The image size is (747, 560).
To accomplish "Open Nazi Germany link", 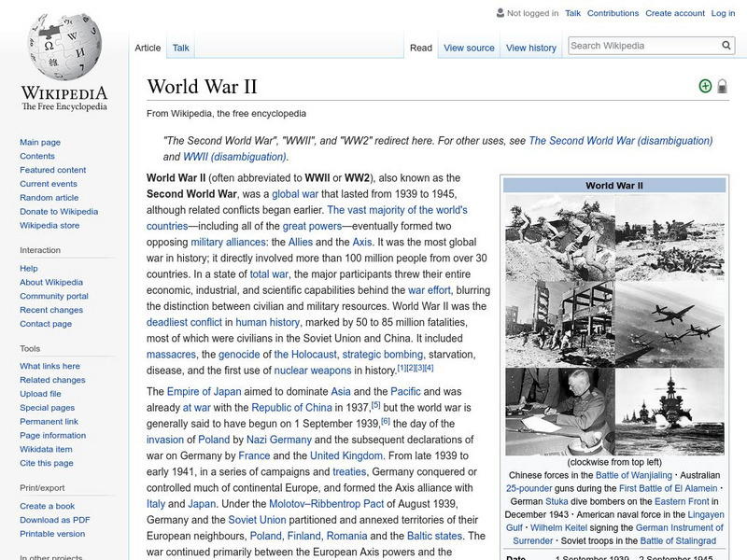I will [278, 440].
